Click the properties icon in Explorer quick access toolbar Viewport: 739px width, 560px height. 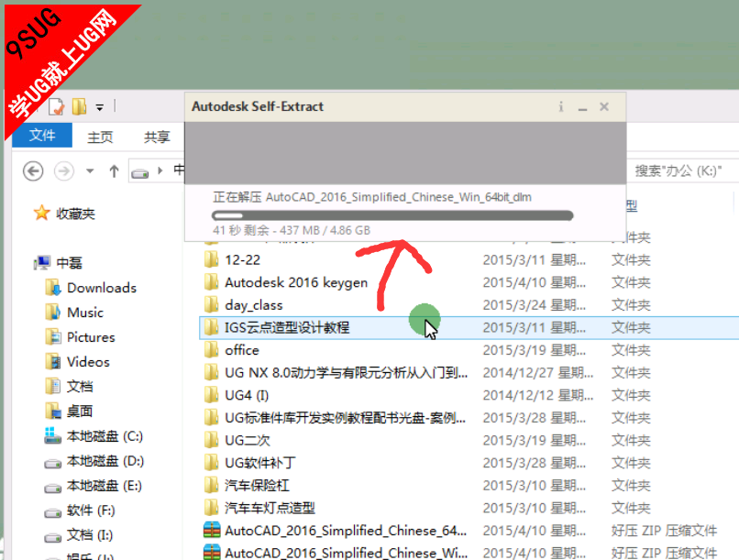pos(57,107)
